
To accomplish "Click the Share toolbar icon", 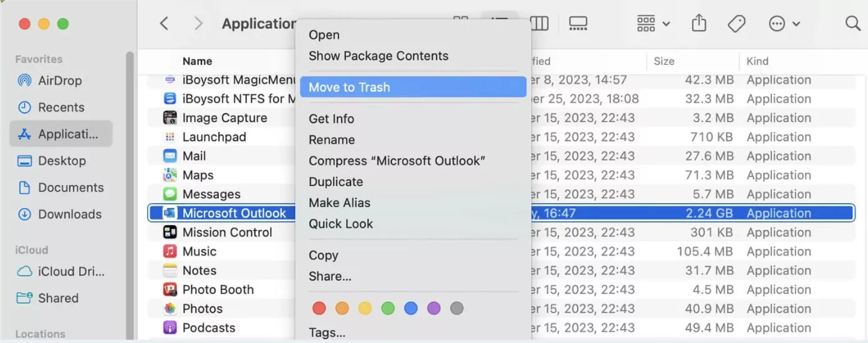I will click(x=699, y=24).
